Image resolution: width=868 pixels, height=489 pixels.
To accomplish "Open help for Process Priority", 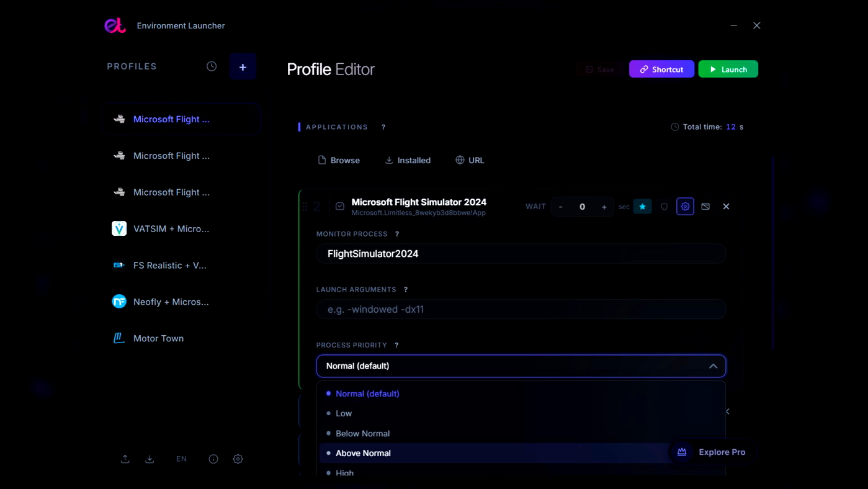I will point(396,345).
